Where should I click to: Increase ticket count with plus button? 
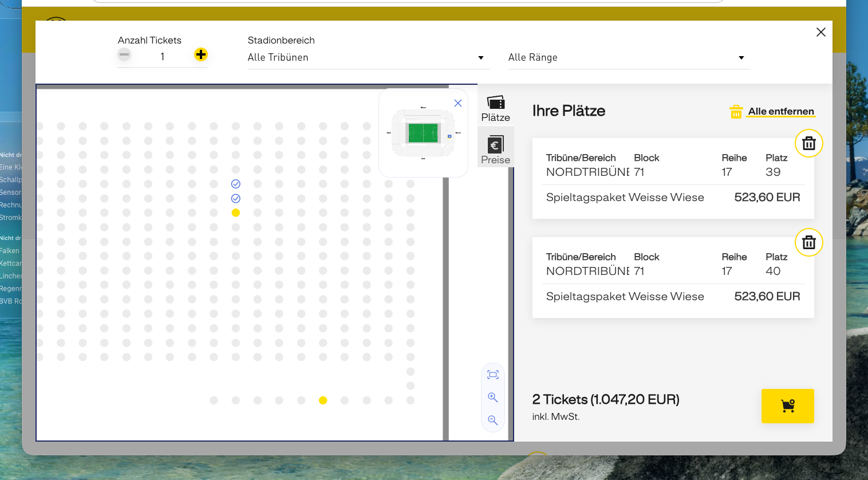tap(200, 54)
